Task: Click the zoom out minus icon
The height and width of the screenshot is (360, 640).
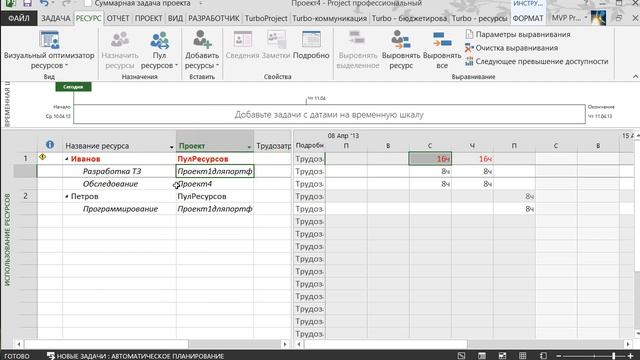Action: pos(559,356)
